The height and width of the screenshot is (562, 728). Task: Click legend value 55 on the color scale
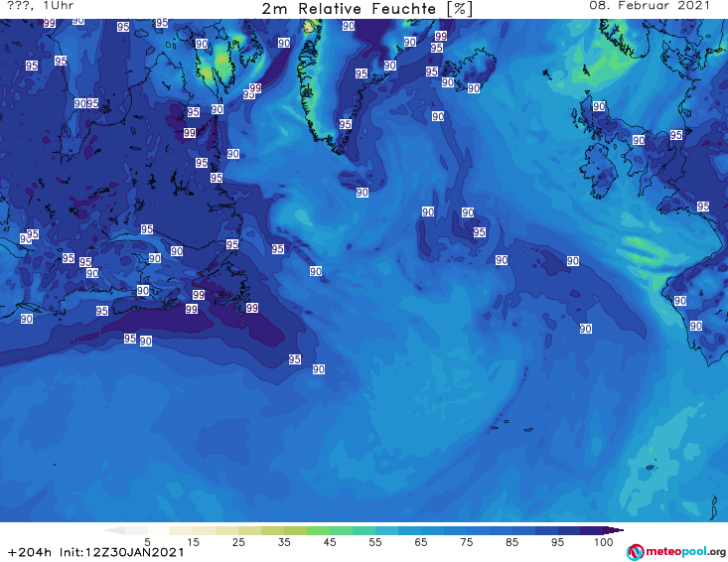tap(375, 542)
